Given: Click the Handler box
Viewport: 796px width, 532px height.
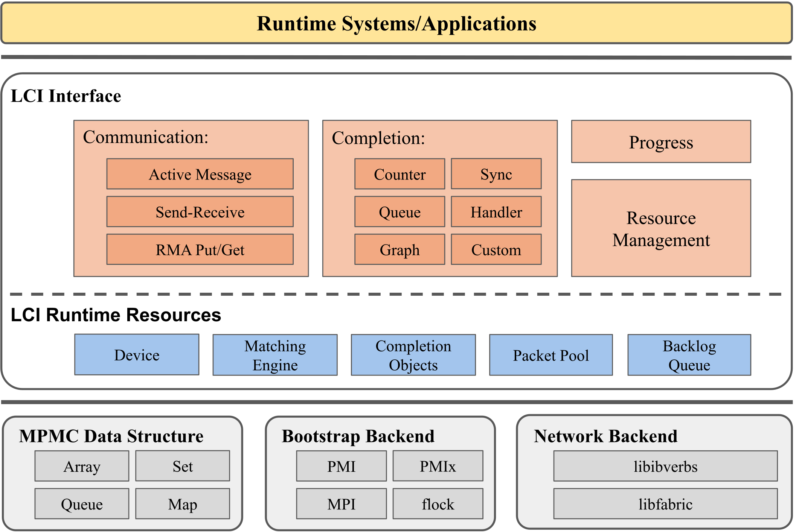Looking at the screenshot, I should [x=496, y=212].
